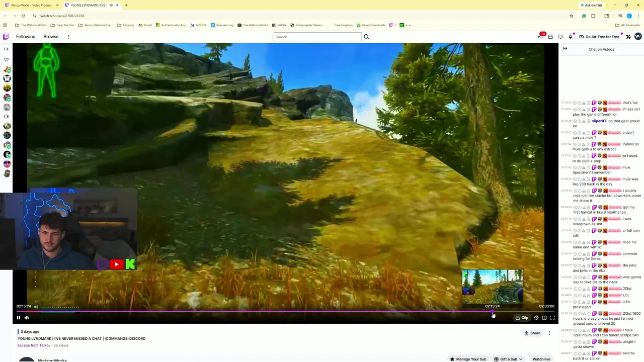Pause the video playback

point(19,318)
